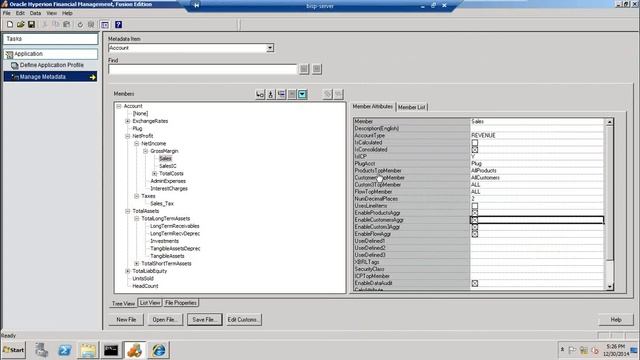The image size is (640, 360).
Task: Toggle the EnableProductsAggr checkbox
Action: 475,213
